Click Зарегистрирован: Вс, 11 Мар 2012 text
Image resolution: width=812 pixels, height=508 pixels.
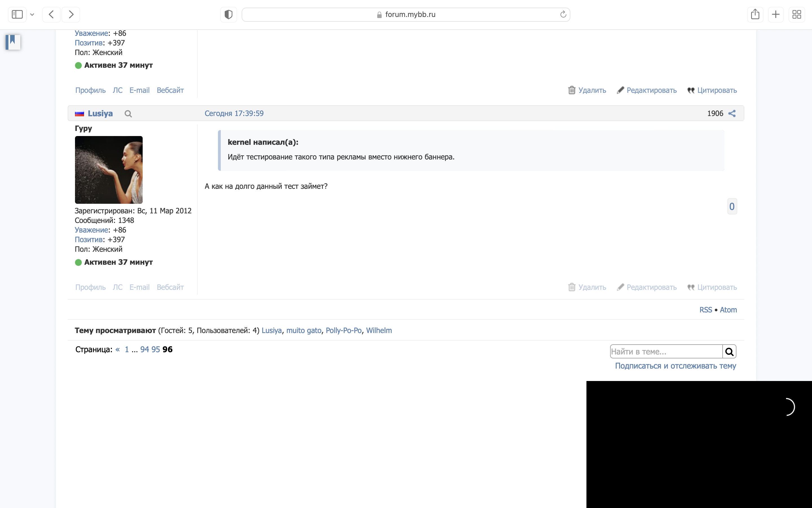tap(133, 211)
